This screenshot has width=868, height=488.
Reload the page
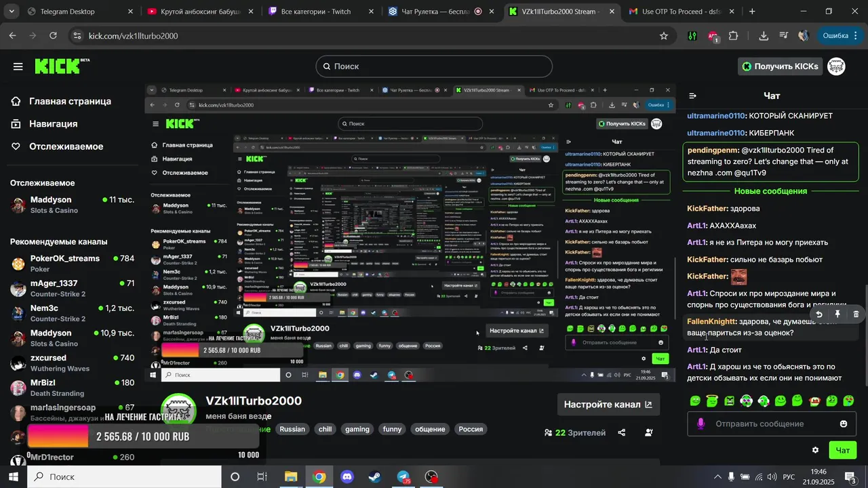coord(54,36)
